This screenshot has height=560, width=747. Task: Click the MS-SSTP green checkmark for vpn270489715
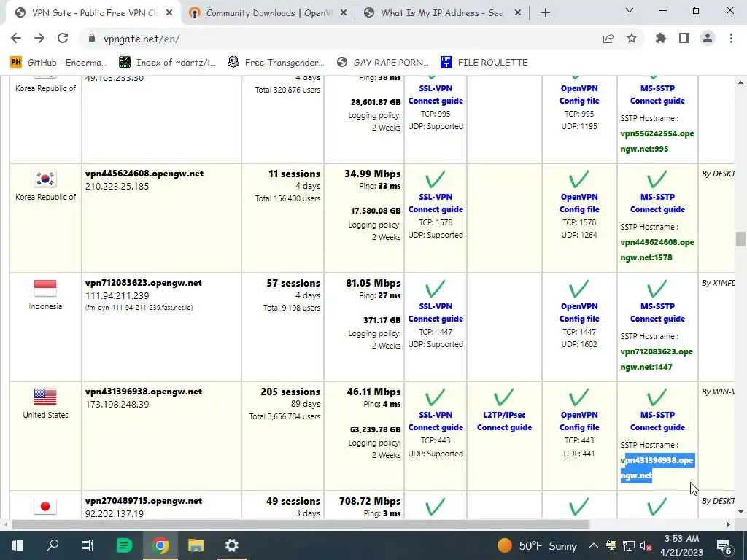(657, 506)
